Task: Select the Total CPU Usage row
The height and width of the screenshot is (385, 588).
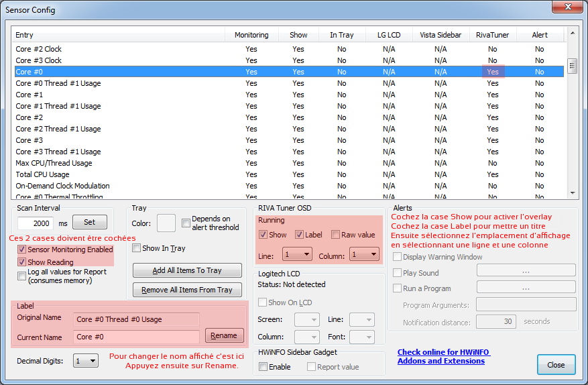Action: pyautogui.click(x=289, y=174)
